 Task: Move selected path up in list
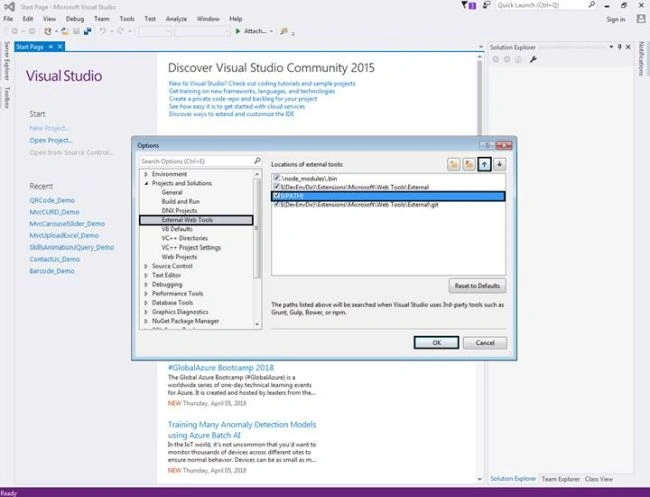click(484, 165)
